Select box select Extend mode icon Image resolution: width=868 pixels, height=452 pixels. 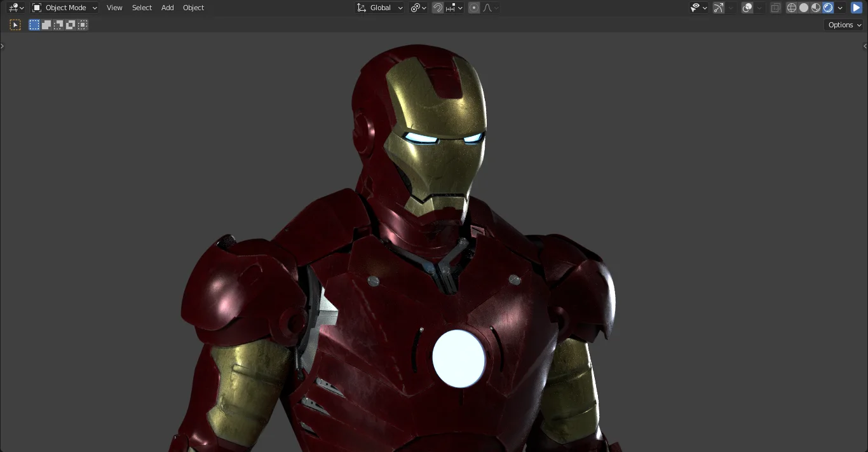click(x=46, y=25)
